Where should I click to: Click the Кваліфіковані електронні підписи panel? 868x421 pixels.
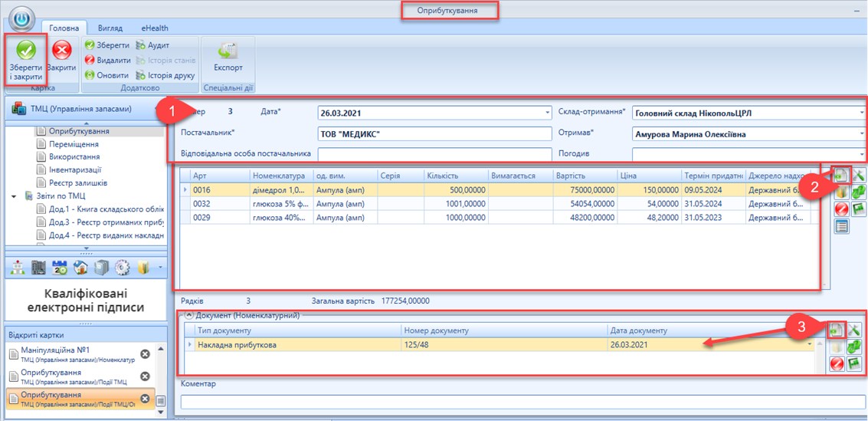(85, 300)
